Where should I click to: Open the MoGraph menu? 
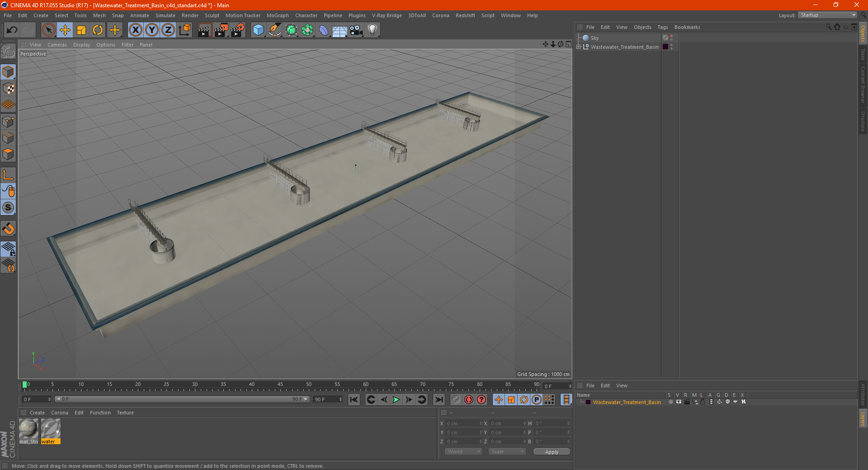click(x=278, y=15)
